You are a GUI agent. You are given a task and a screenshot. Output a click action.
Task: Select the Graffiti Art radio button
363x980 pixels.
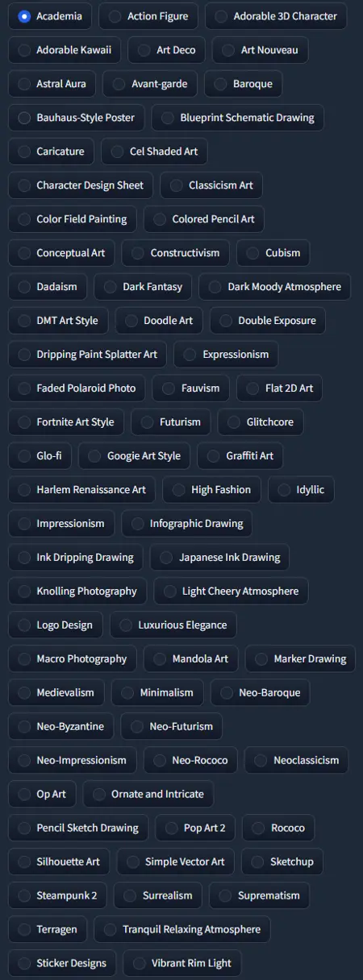(x=240, y=456)
